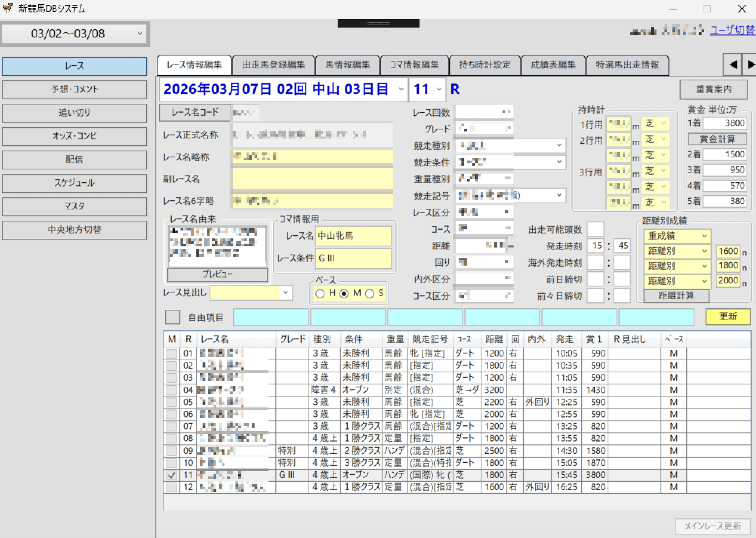Click the ユーザ切替 link
This screenshot has width=756, height=538.
pyautogui.click(x=732, y=30)
